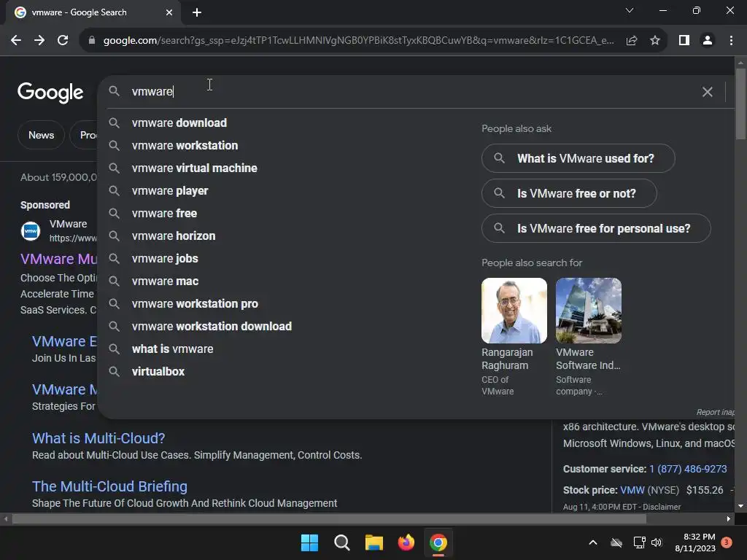View site information via the lock icon
This screenshot has width=747, height=560.
coord(92,41)
